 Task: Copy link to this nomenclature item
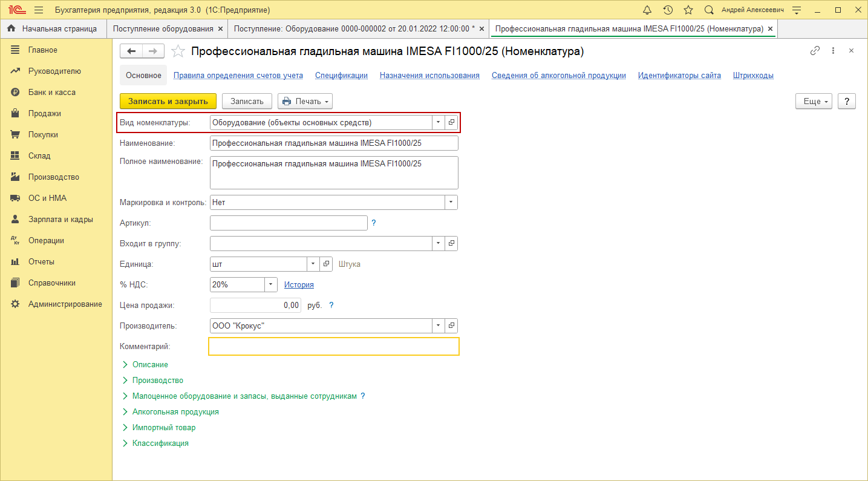tap(815, 51)
